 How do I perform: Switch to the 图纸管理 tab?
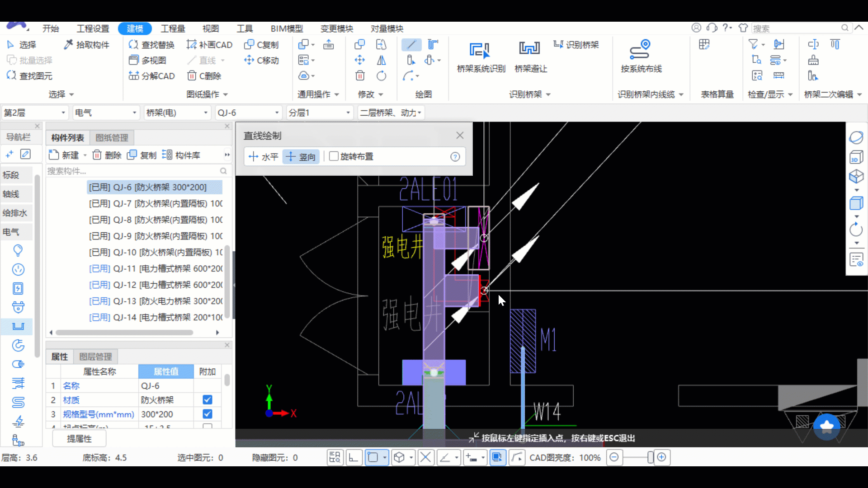(x=112, y=138)
